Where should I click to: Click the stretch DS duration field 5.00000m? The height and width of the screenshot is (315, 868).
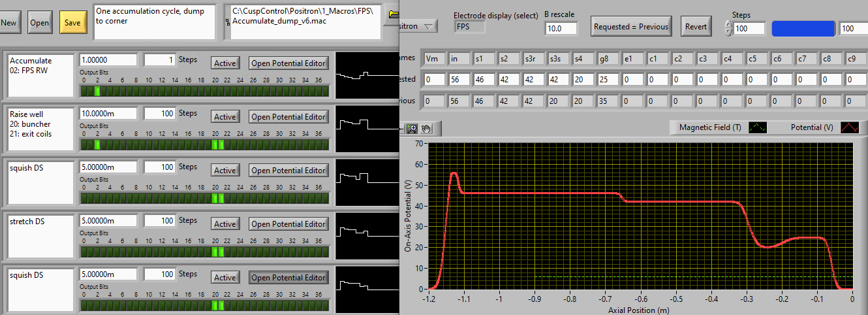(x=108, y=221)
